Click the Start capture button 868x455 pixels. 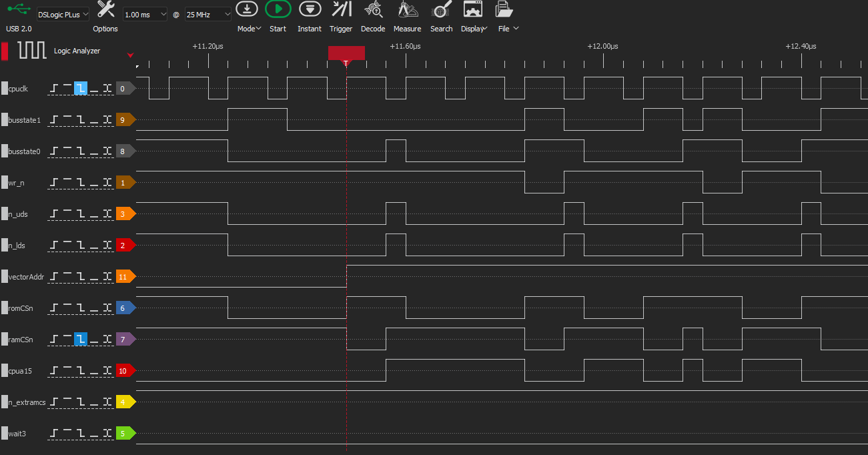tap(278, 9)
